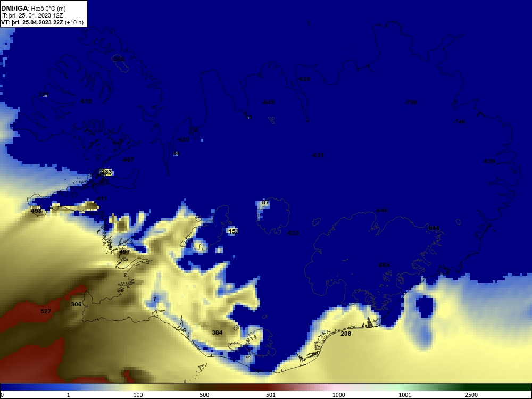Click the 'IT: þri. 25. 04. 2023 12Z' line
The image size is (532, 399).
(32, 15)
